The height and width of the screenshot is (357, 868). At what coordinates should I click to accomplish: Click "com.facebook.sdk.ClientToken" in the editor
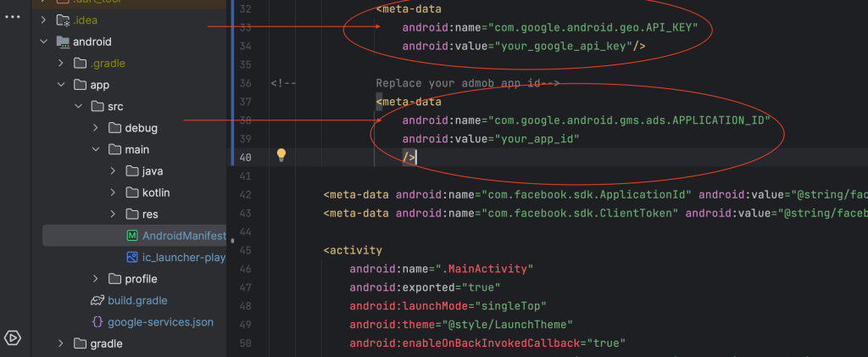point(581,213)
